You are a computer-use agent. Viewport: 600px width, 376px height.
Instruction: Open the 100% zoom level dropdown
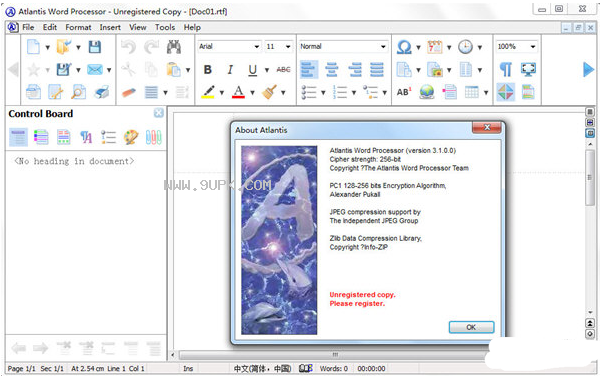(516, 46)
